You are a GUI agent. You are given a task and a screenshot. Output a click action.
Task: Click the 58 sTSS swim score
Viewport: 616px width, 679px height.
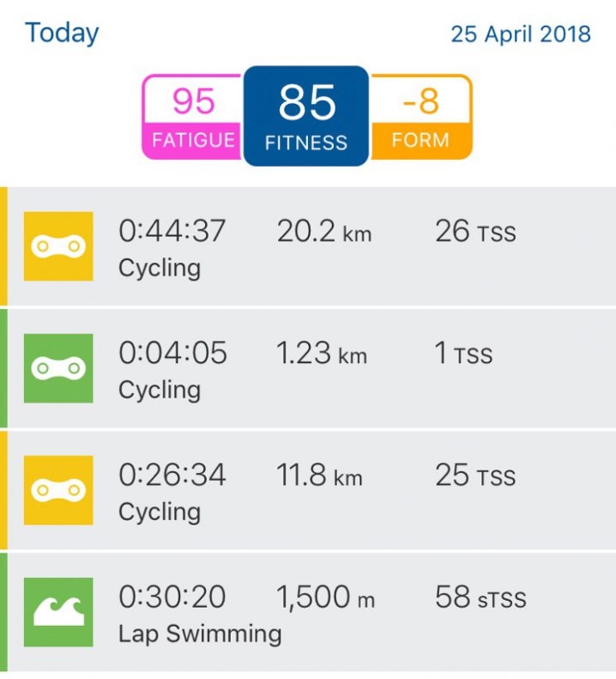tap(480, 597)
